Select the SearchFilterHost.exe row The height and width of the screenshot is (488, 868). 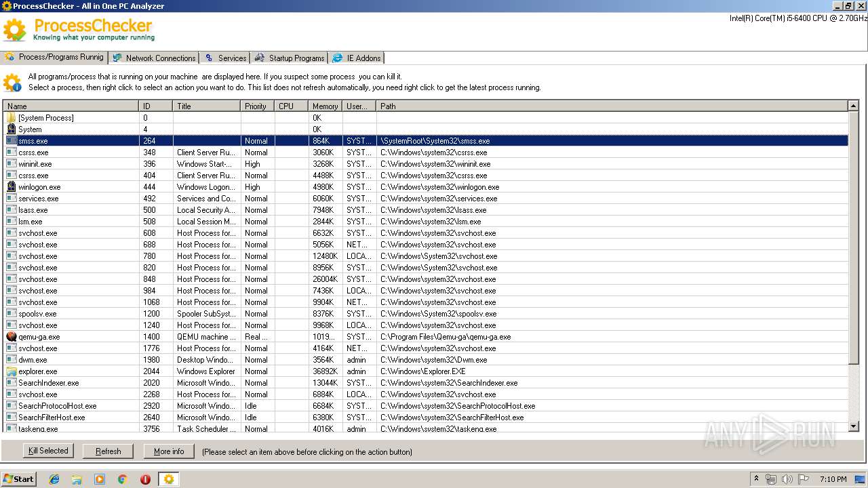pos(426,417)
